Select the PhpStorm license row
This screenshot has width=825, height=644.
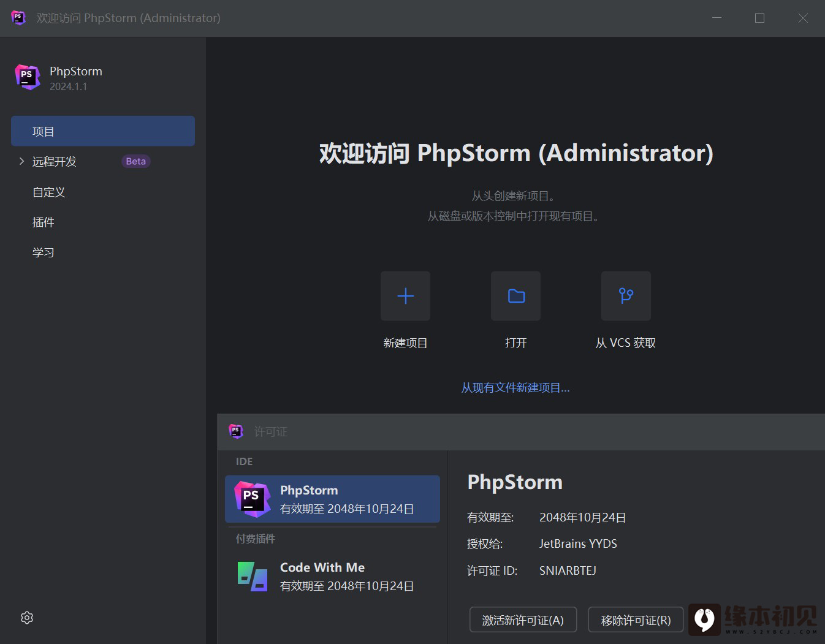click(332, 499)
